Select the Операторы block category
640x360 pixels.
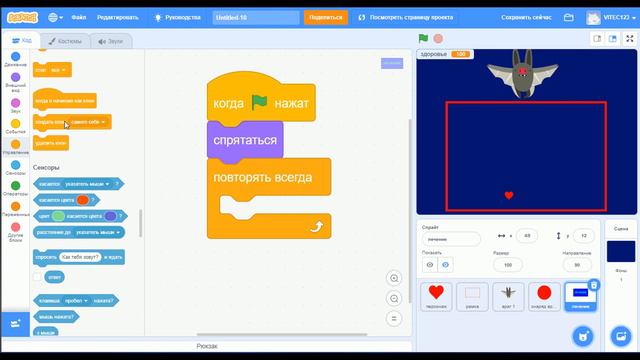click(16, 188)
